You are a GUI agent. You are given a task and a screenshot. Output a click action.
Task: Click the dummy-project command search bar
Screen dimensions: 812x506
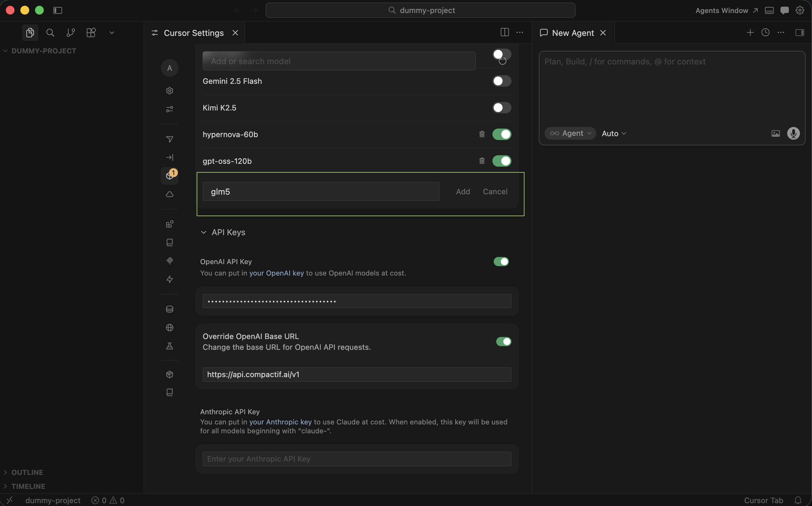point(421,10)
